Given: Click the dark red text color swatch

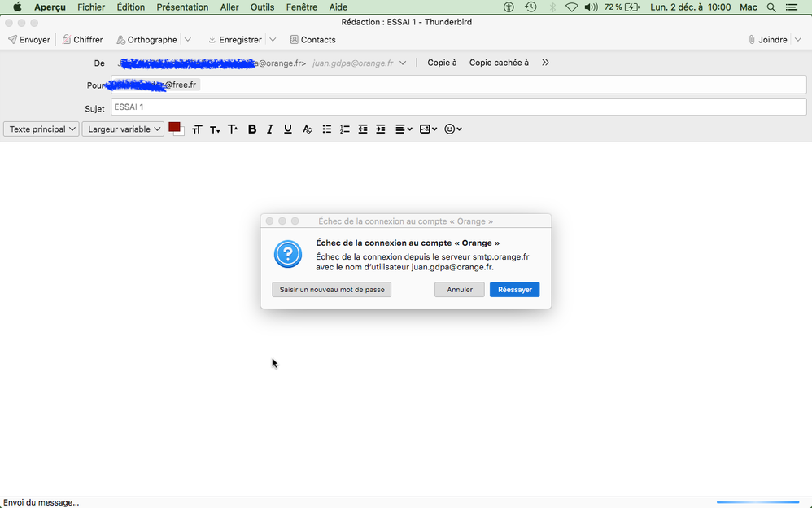Looking at the screenshot, I should click(x=174, y=127).
